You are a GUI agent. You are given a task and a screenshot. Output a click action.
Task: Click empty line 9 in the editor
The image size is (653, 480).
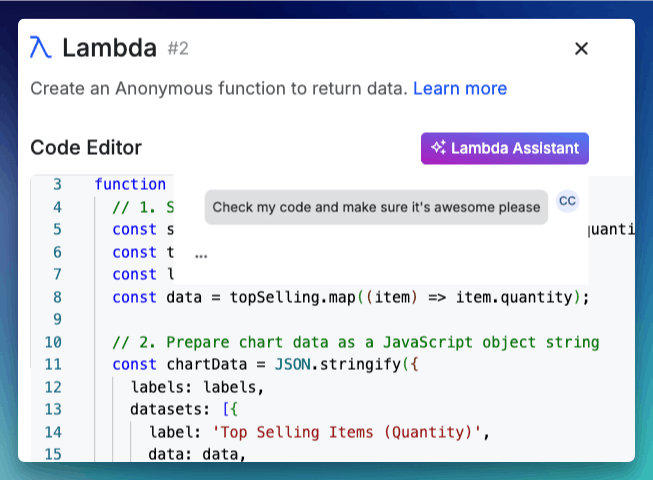coord(300,320)
